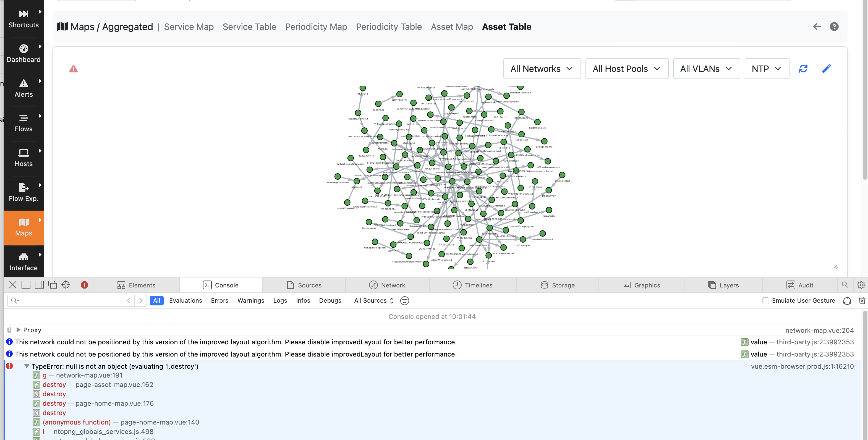
Task: Dock inspector to the right side
Action: click(x=39, y=285)
